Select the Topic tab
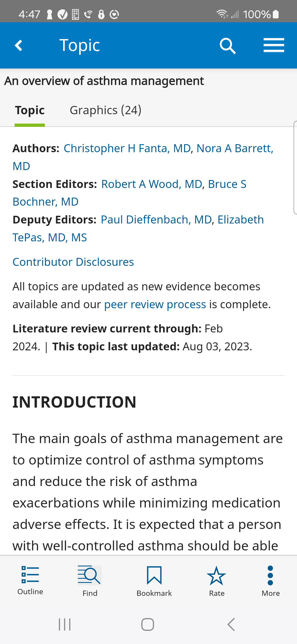297x644 pixels. click(30, 110)
